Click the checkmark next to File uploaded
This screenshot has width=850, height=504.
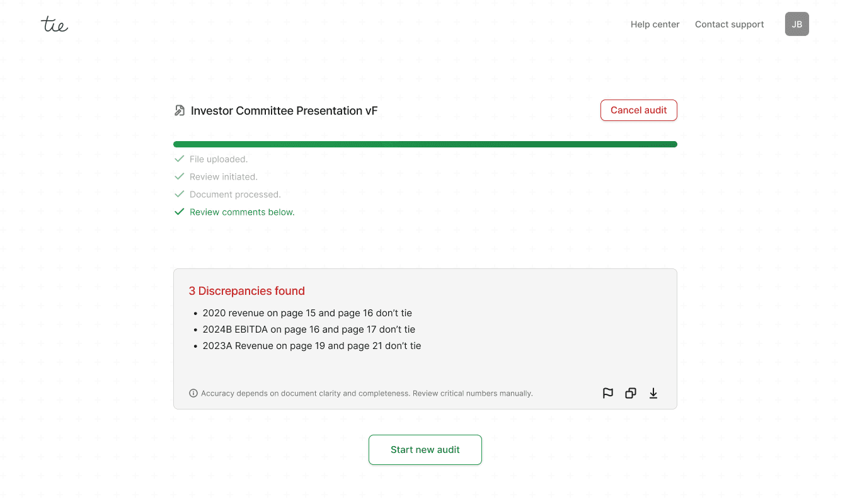pos(180,159)
